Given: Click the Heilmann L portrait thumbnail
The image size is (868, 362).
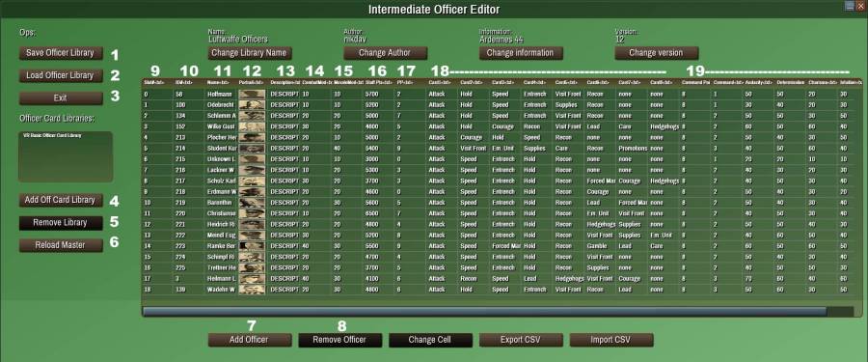Looking at the screenshot, I should [x=252, y=279].
